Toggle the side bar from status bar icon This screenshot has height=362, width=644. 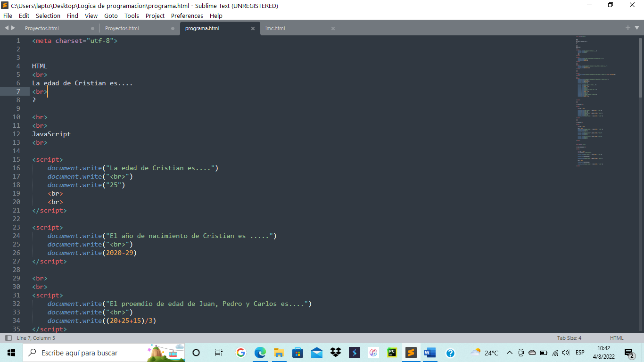pos(8,338)
